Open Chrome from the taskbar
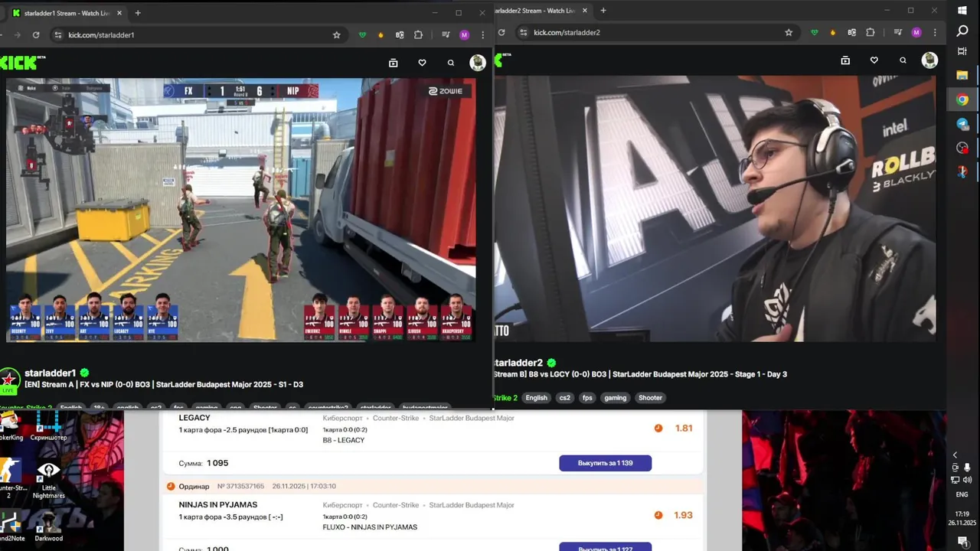The width and height of the screenshot is (980, 551). pyautogui.click(x=962, y=99)
